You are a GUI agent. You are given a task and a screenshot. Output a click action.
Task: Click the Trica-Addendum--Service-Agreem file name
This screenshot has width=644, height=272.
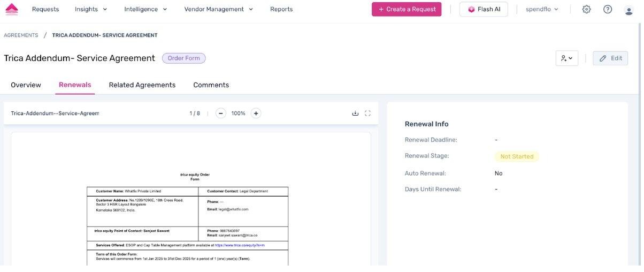[x=55, y=114]
